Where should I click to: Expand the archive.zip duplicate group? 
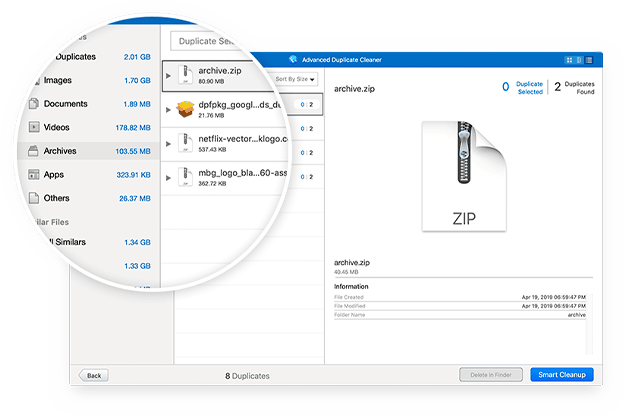[169, 75]
